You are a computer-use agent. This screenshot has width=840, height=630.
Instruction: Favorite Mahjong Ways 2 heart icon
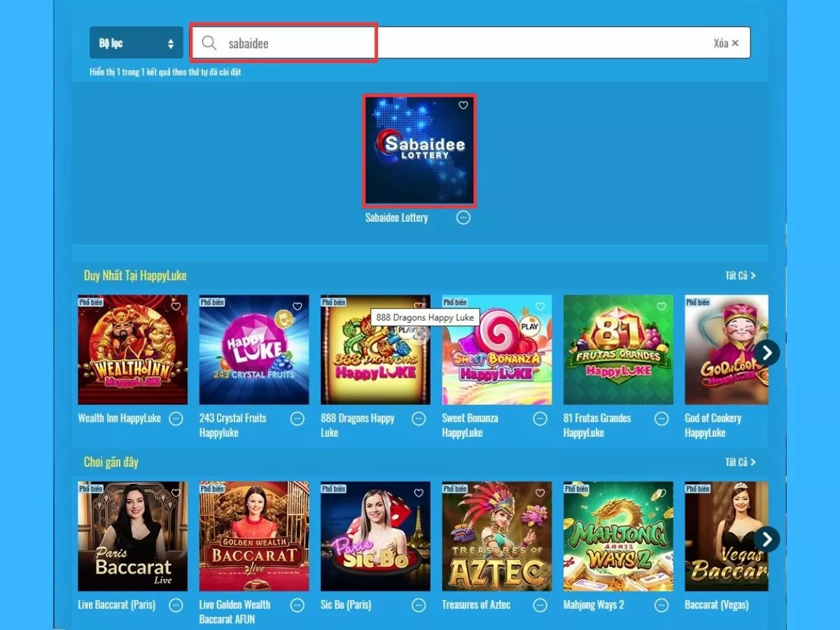point(661,493)
